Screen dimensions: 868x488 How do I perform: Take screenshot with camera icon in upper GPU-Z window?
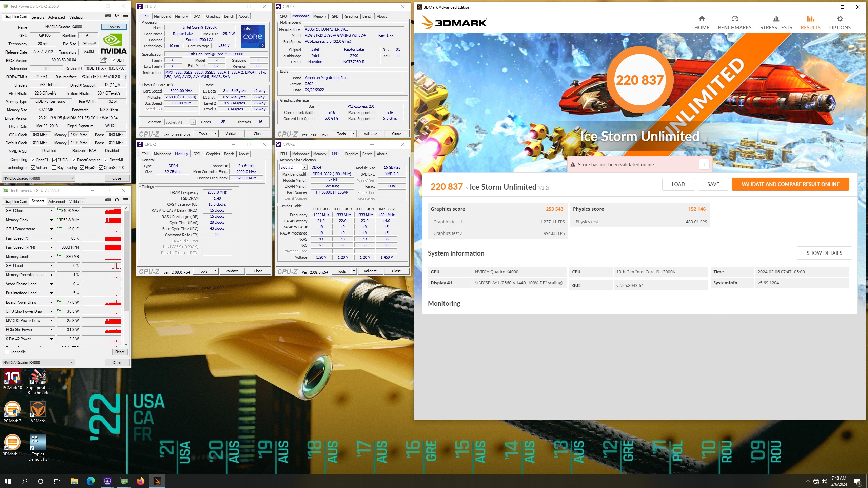pyautogui.click(x=108, y=15)
